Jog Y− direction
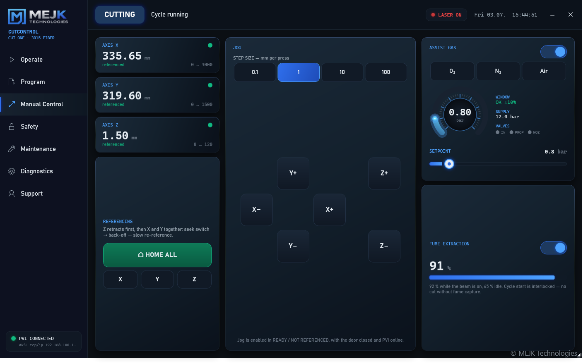 pos(293,246)
